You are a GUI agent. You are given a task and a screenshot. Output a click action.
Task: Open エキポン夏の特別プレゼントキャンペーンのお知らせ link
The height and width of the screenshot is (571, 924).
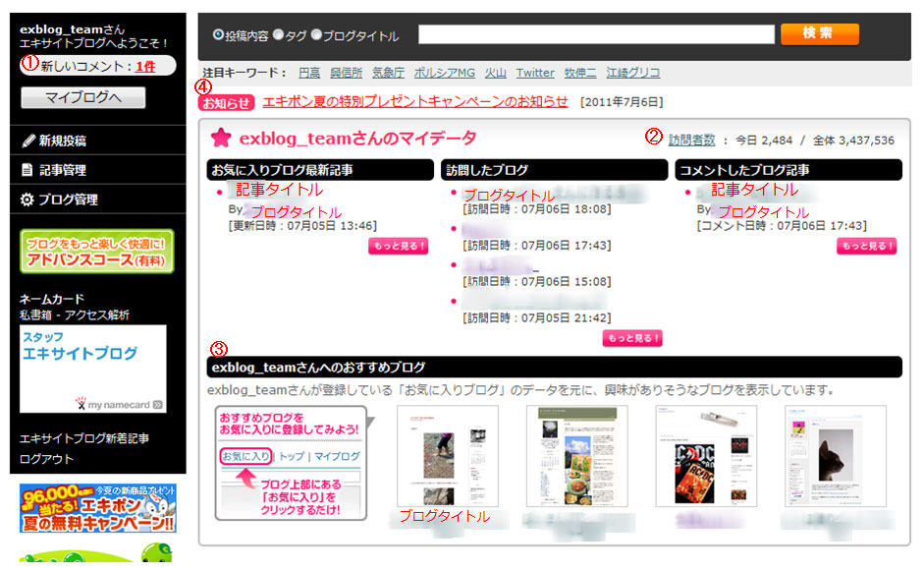(414, 101)
